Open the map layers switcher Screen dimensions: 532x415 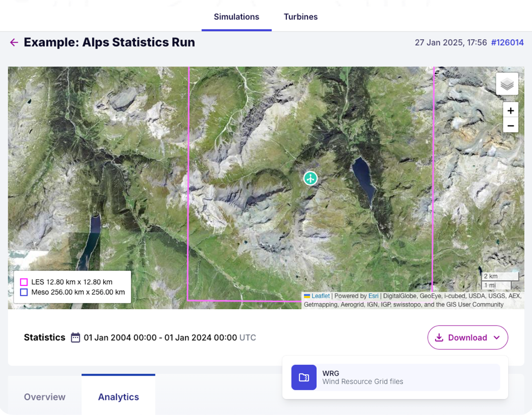[507, 84]
